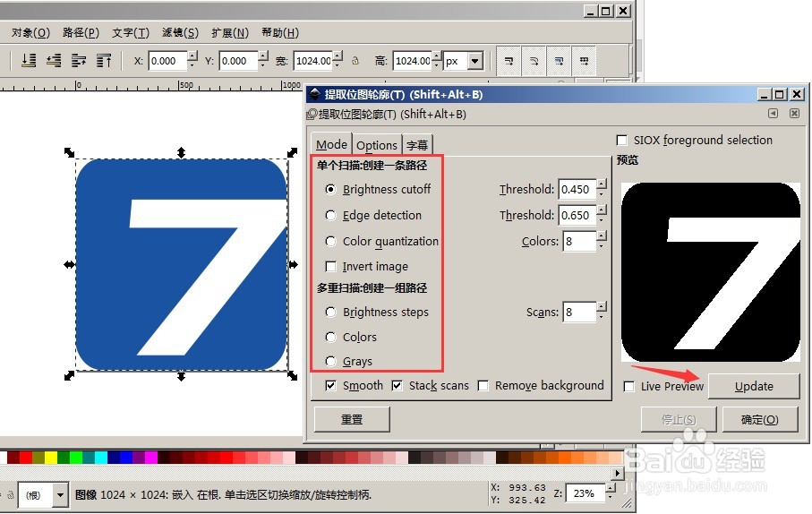
Task: Click the trace preview thumbnail image
Action: 710,272
